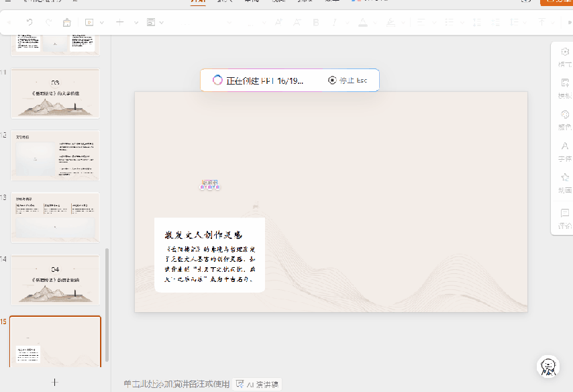573x392 pixels.
Task: Click the slide layout icon
Action: pos(151,22)
